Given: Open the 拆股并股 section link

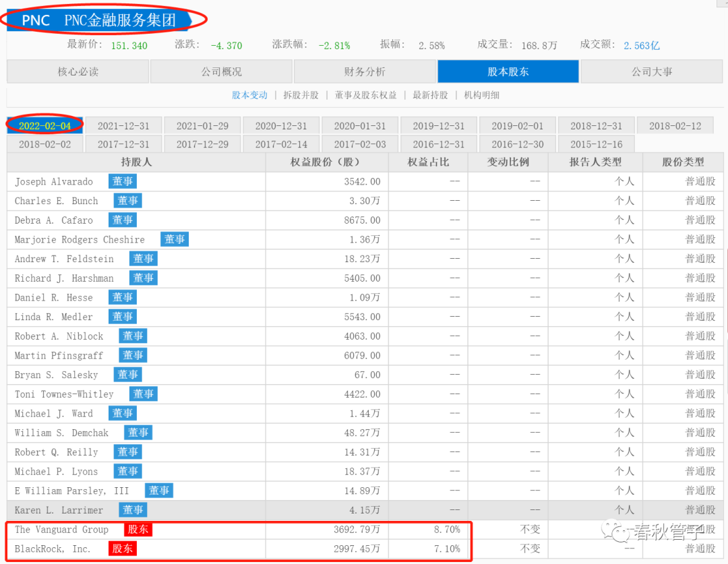Looking at the screenshot, I should tap(301, 95).
